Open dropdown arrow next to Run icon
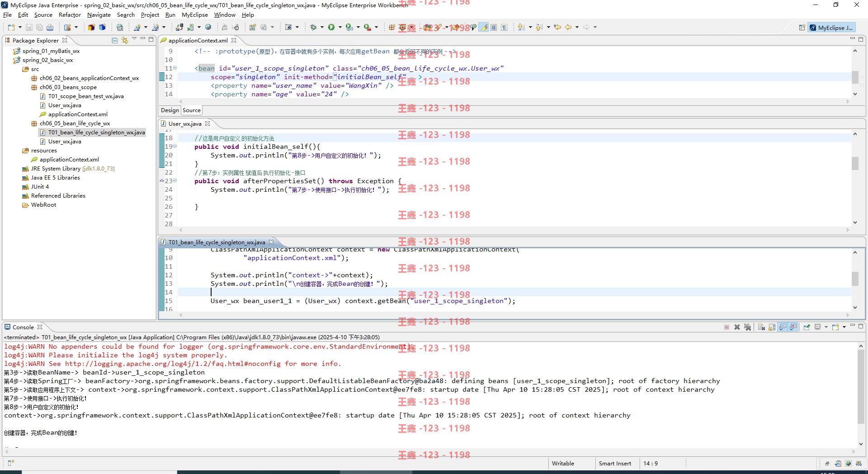The height and width of the screenshot is (474, 868). (x=340, y=28)
